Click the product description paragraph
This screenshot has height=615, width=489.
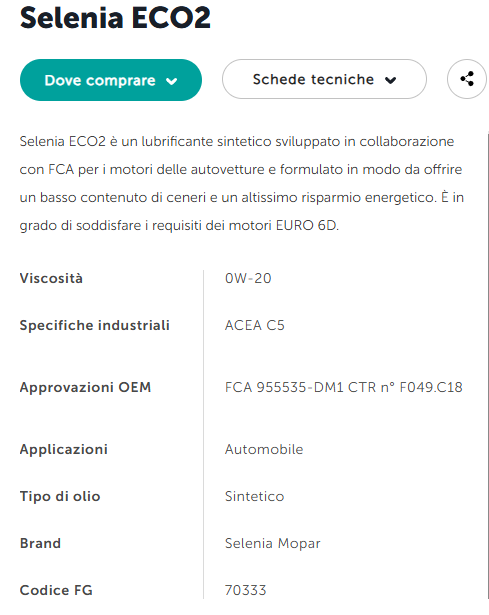tap(242, 183)
